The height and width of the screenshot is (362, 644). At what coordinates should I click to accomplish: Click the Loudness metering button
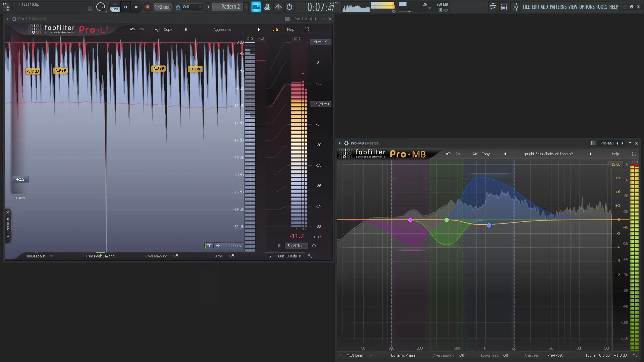point(233,246)
